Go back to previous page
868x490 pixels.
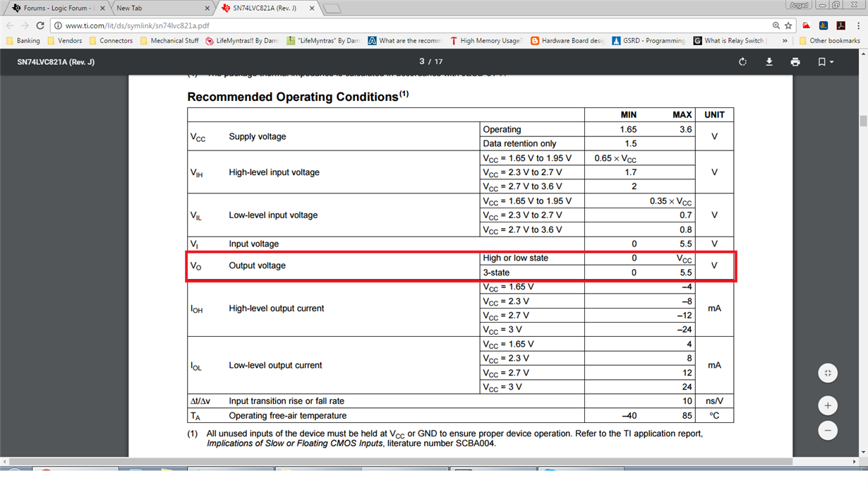coord(10,25)
